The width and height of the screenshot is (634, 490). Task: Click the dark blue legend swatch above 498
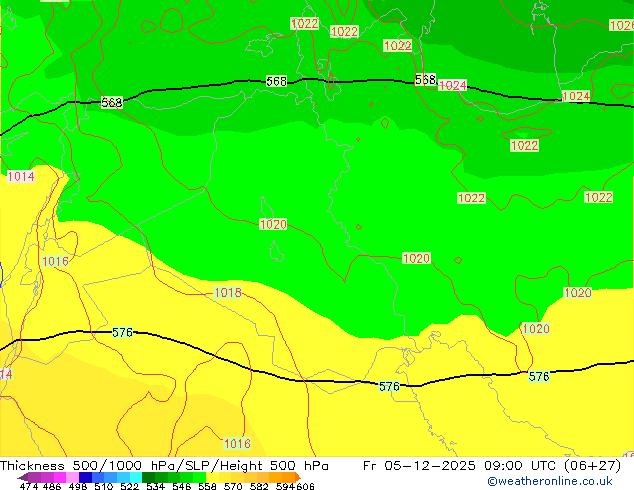pyautogui.click(x=85, y=477)
